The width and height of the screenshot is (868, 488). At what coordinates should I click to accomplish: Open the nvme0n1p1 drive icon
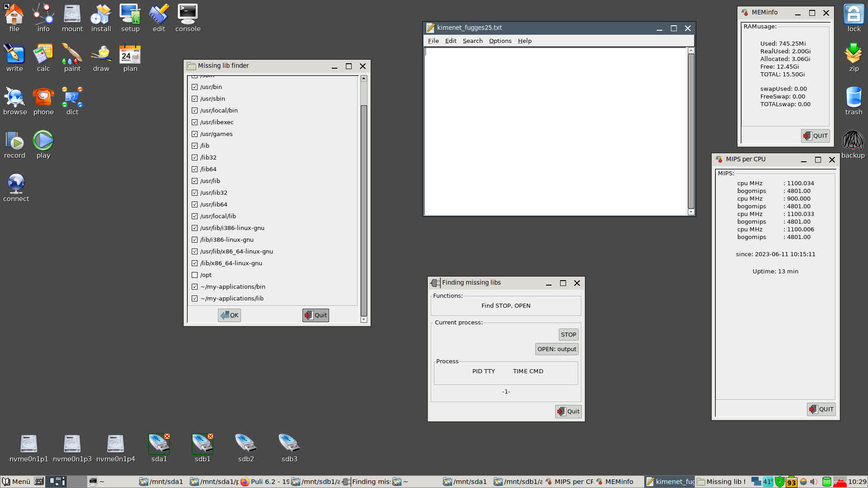coord(29,448)
